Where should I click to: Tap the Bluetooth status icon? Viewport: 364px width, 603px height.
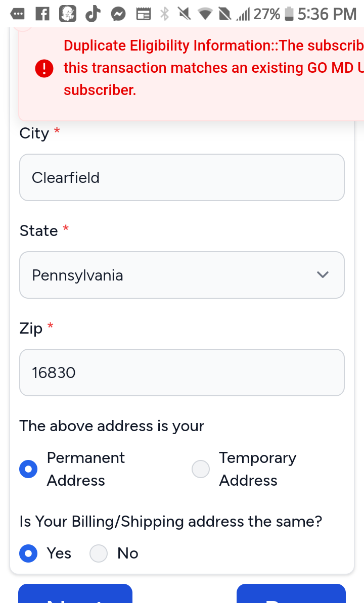pyautogui.click(x=164, y=14)
